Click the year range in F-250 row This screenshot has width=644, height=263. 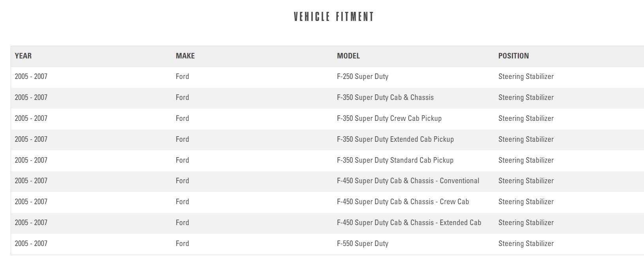31,77
